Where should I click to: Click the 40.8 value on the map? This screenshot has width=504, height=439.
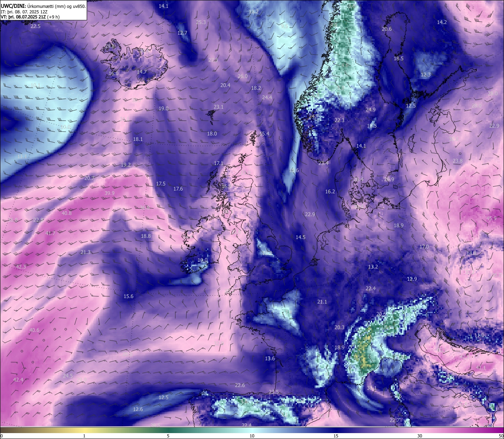[67, 213]
